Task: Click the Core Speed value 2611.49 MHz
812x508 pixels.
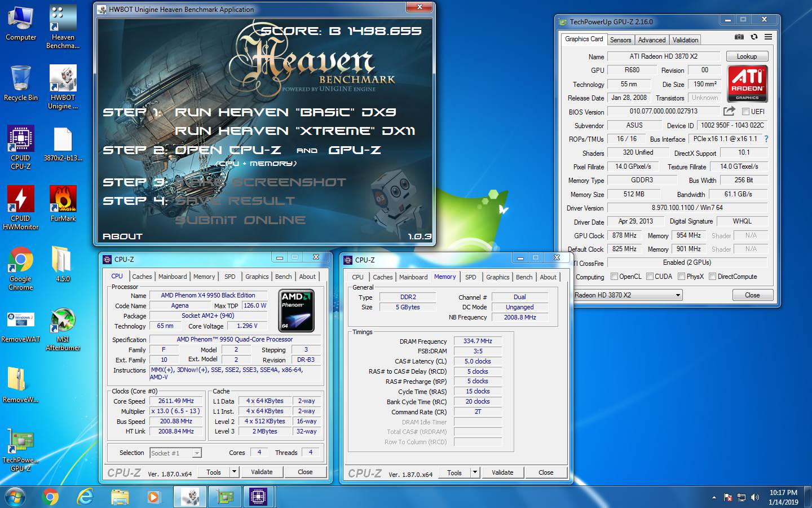Action: coord(176,401)
